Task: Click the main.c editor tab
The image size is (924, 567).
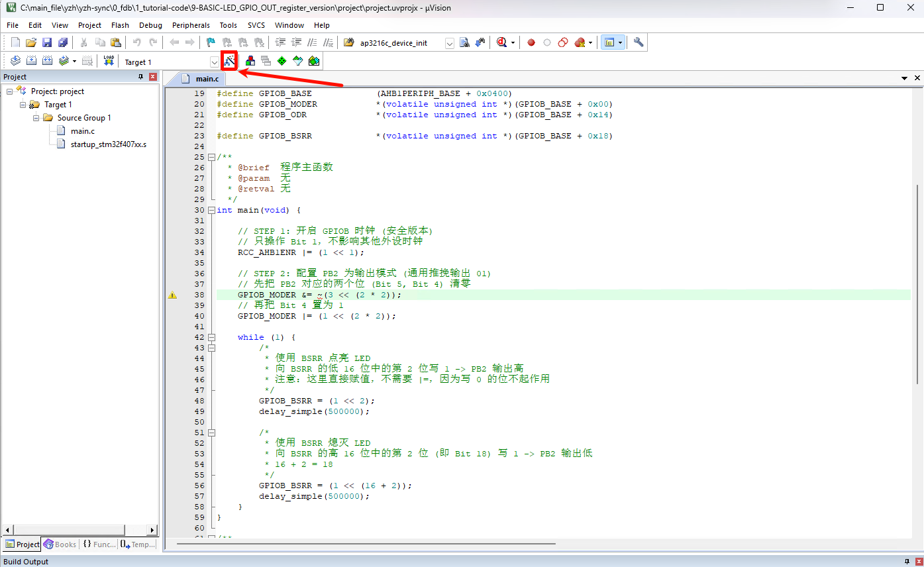Action: [207, 79]
